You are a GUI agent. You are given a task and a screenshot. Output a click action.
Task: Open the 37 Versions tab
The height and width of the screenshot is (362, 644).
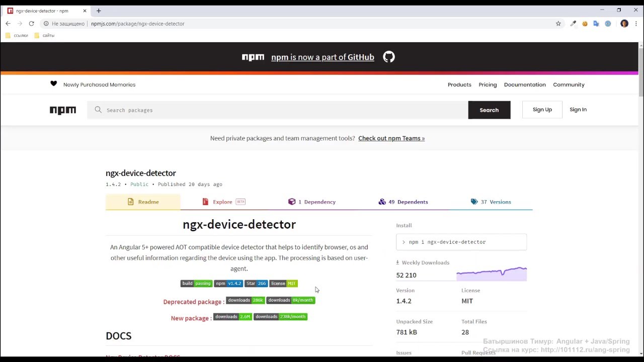(x=491, y=202)
